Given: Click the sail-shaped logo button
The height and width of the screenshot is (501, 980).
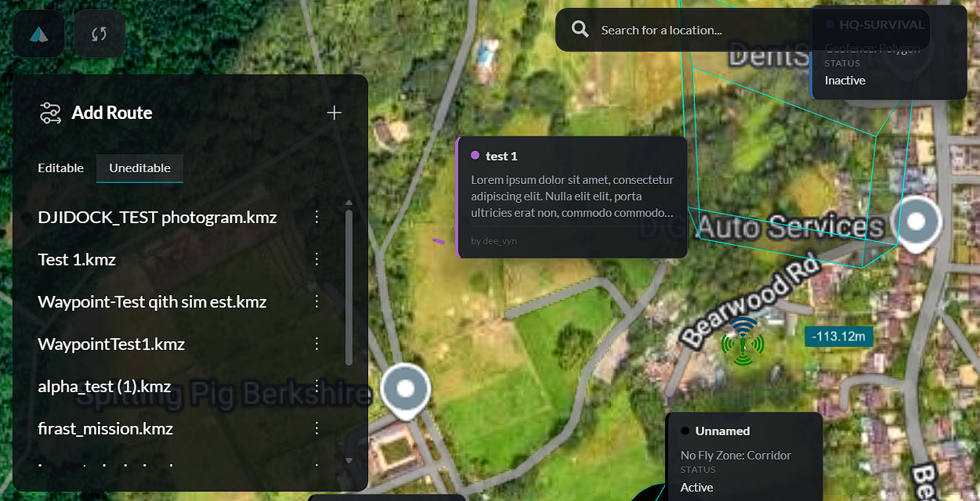Looking at the screenshot, I should pos(38,34).
